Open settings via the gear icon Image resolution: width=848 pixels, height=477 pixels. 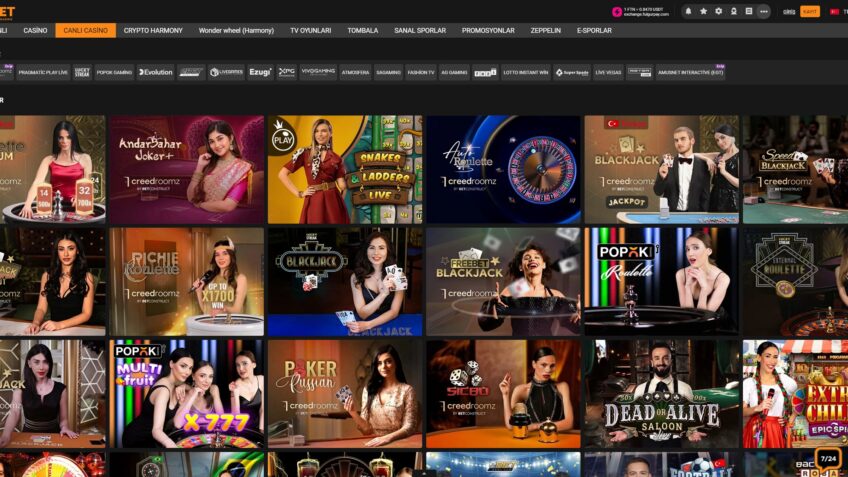pos(718,11)
